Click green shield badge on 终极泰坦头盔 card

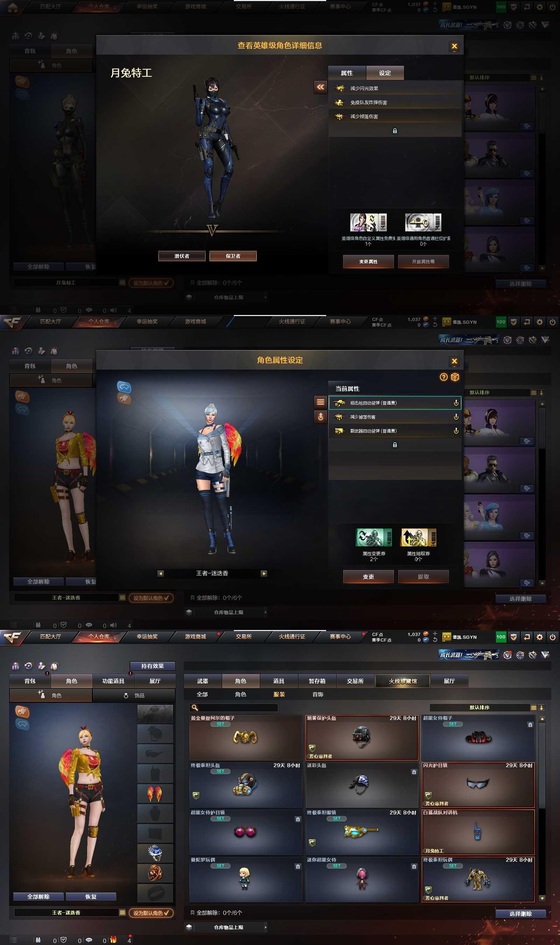click(x=196, y=795)
